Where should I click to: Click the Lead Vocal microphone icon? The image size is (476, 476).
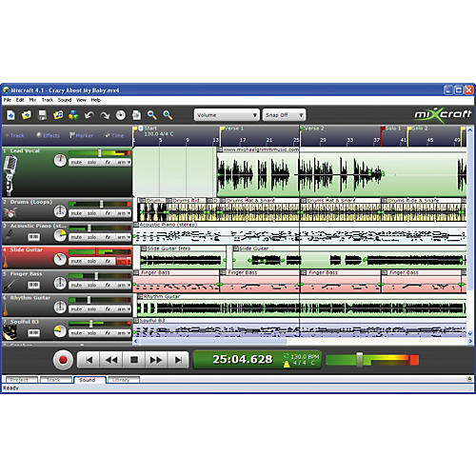10,175
